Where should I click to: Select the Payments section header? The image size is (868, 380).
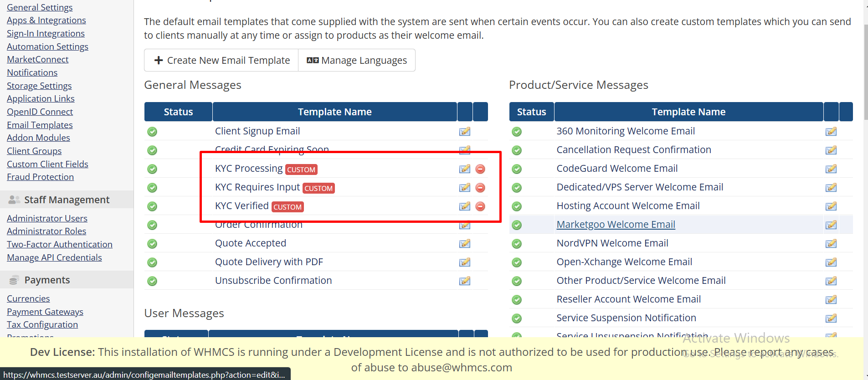(67, 280)
